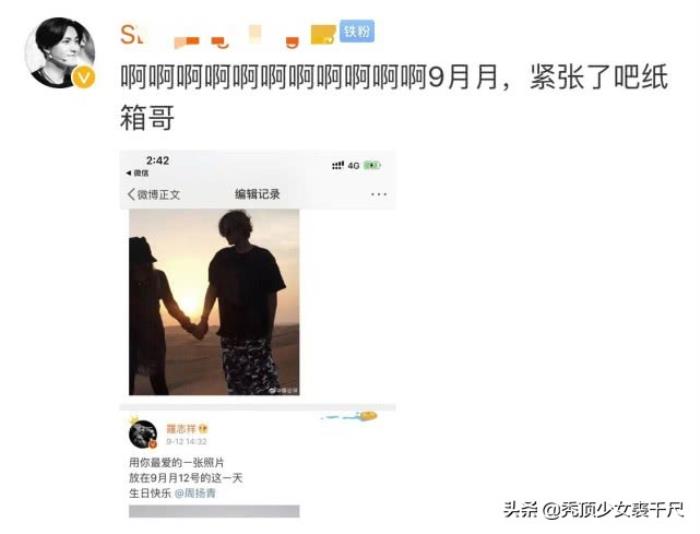Open the commenter's round profile avatar
Viewport: 700px width, 534px height.
(59, 52)
